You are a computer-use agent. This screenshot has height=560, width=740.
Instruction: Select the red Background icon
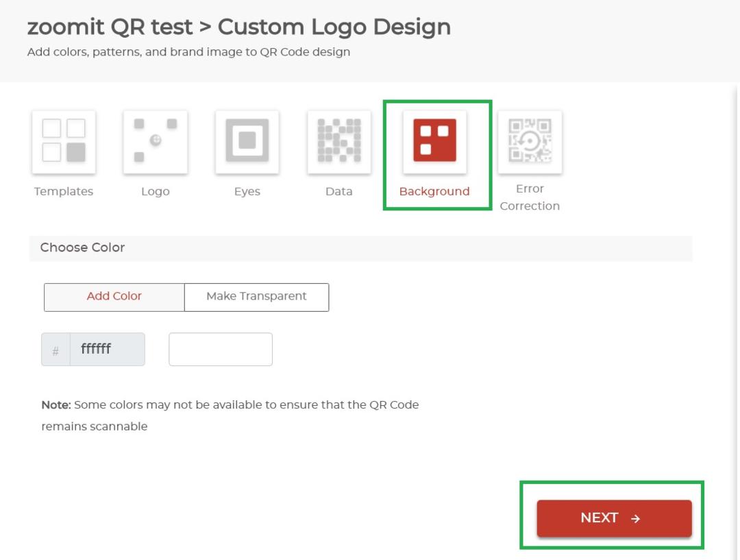pos(434,142)
